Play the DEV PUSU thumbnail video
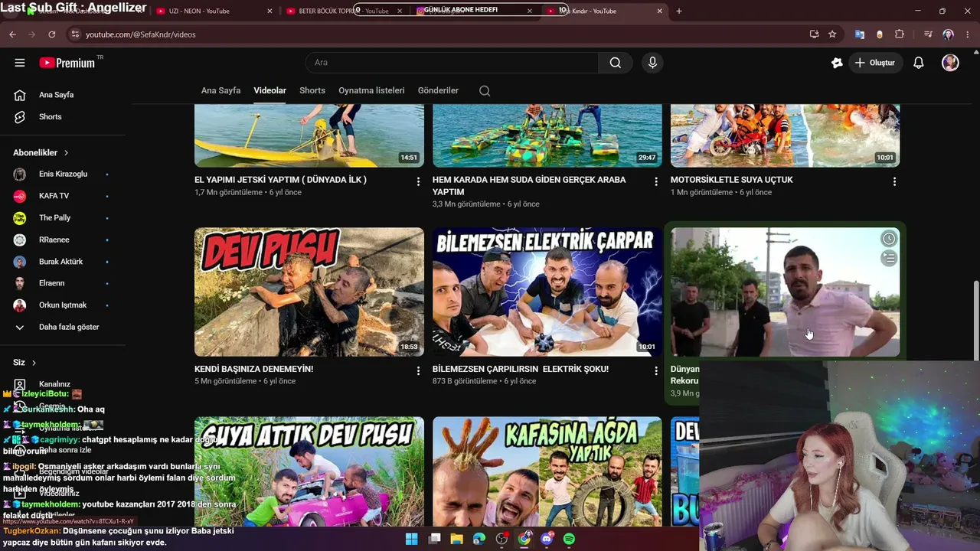The image size is (980, 551). pyautogui.click(x=309, y=292)
